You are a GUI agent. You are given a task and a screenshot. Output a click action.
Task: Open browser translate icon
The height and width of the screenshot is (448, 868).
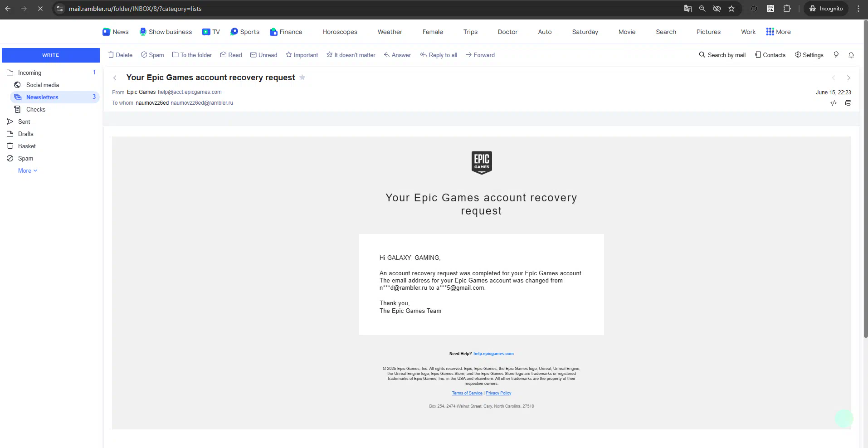[x=688, y=9]
